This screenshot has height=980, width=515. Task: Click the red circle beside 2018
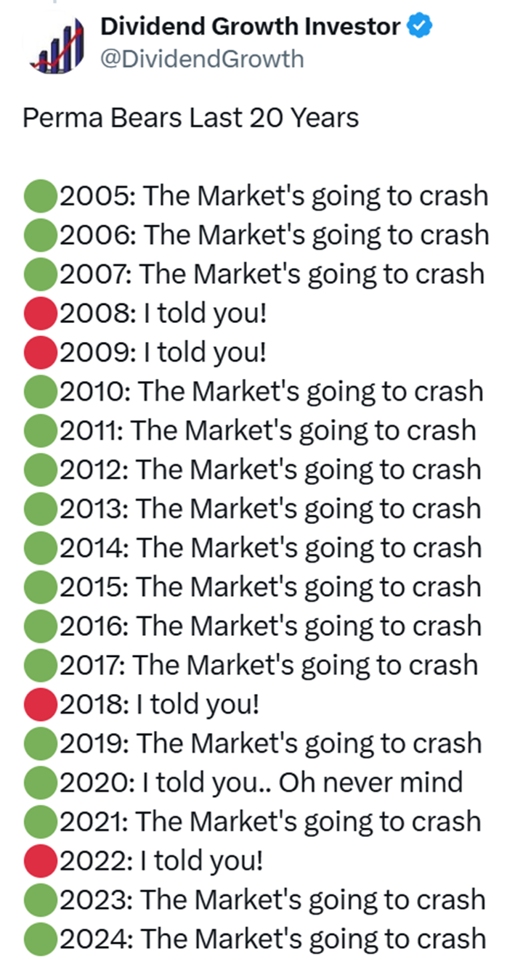coord(41,705)
